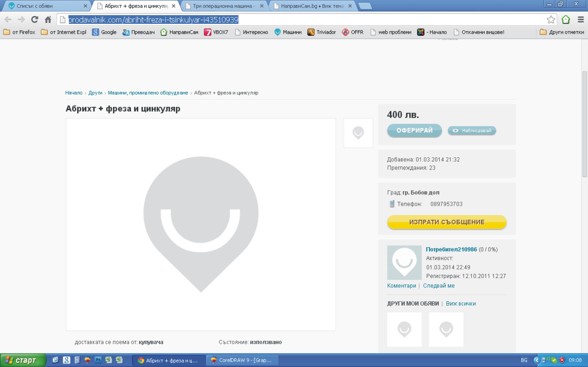Open the Потребител210986 profile link
This screenshot has width=588, height=367.
[451, 249]
